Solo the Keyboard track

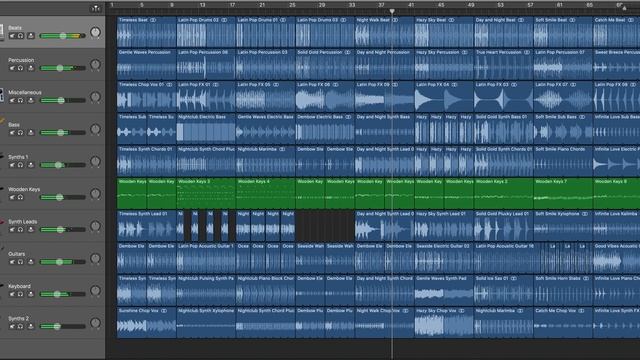20,294
